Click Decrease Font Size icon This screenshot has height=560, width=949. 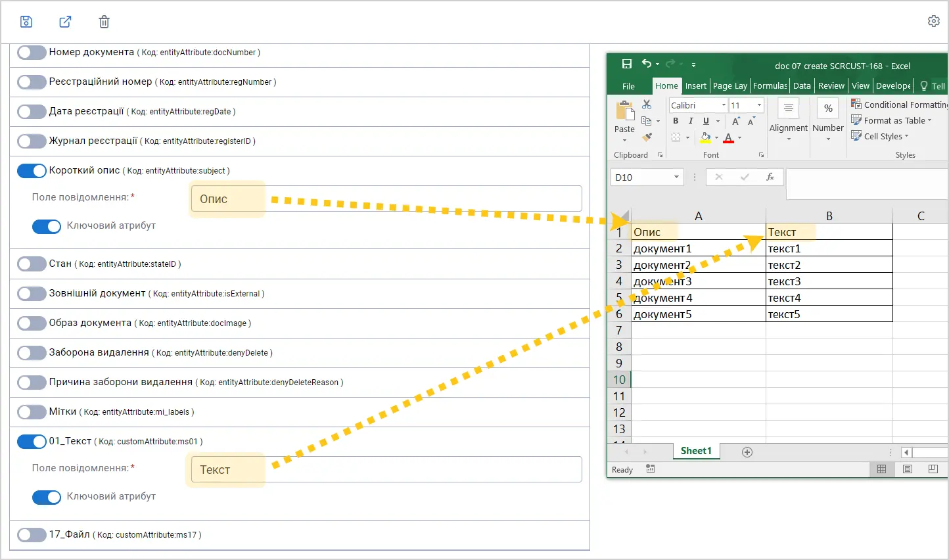(x=751, y=121)
